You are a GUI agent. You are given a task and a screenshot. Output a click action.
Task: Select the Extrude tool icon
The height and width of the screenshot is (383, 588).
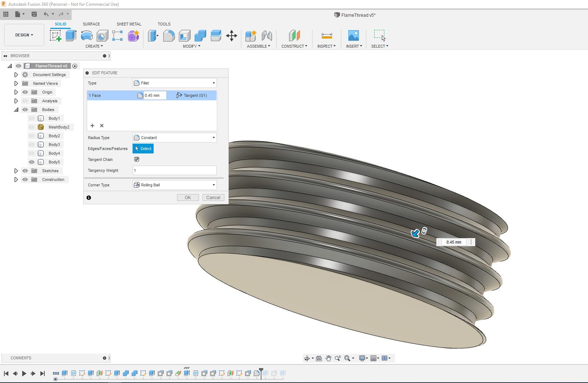pyautogui.click(x=71, y=36)
